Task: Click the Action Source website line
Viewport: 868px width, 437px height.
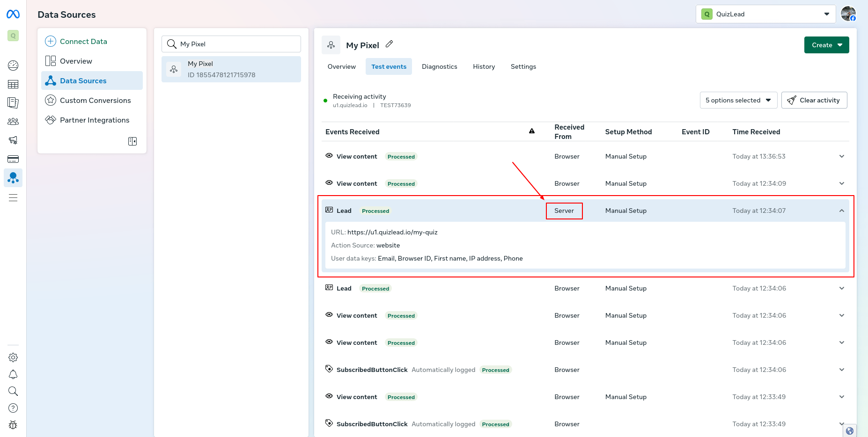Action: 365,245
